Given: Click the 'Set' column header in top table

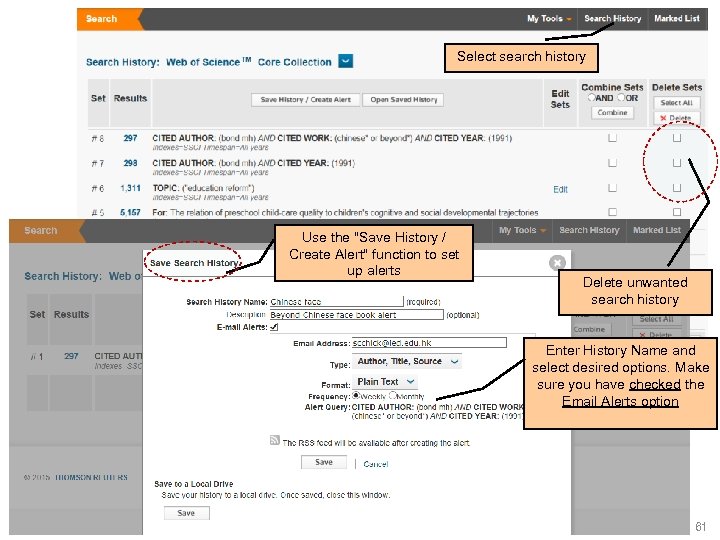Looking at the screenshot, I should (x=98, y=98).
